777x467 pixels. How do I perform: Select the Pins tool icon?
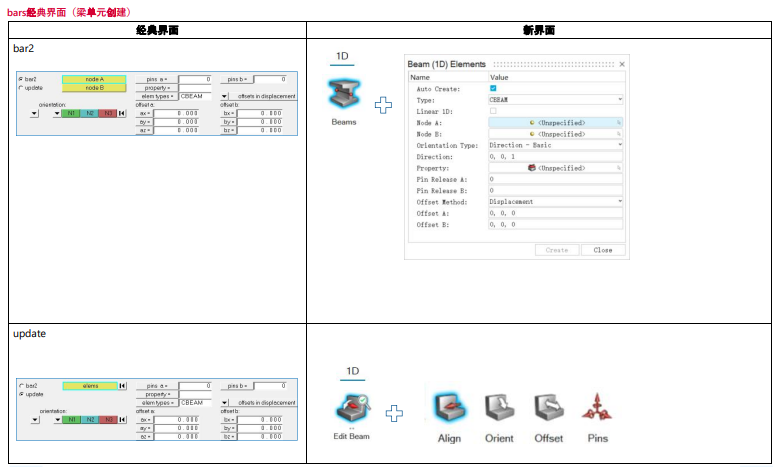tap(596, 408)
